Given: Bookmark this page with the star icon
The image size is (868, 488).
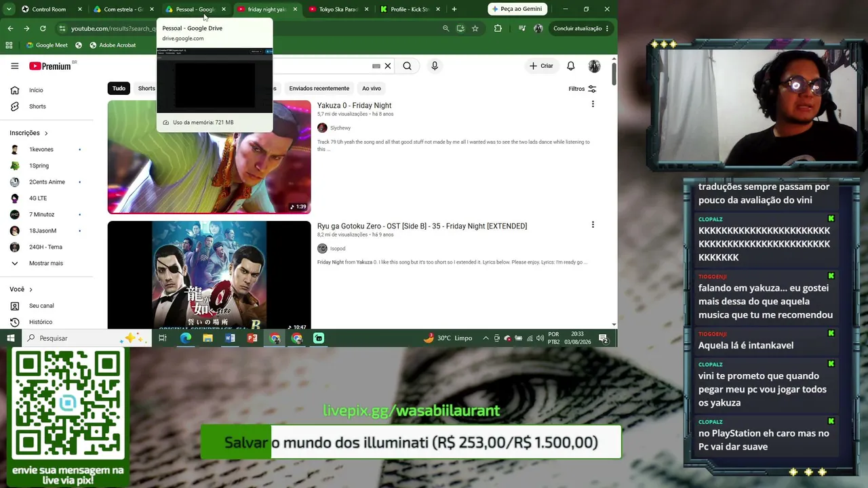Looking at the screenshot, I should [475, 28].
